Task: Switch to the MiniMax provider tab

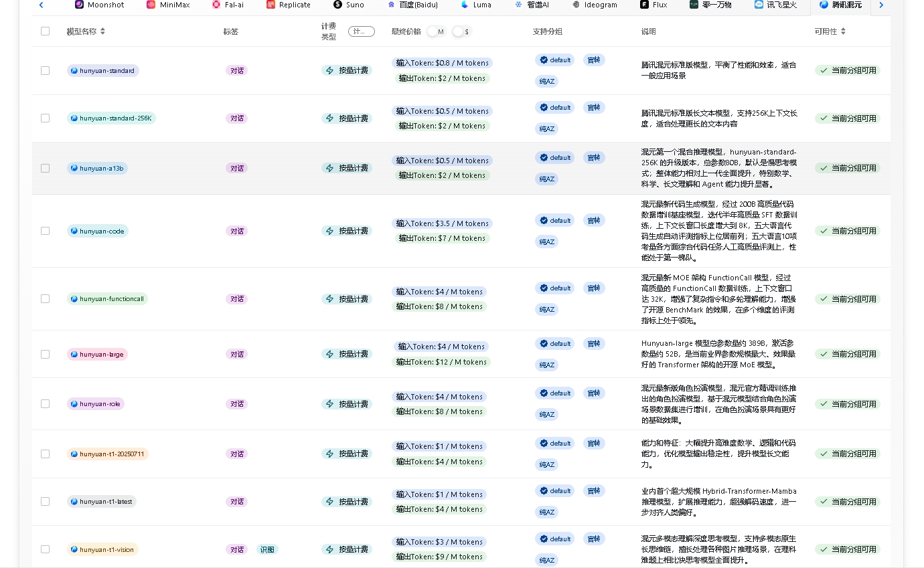Action: (168, 5)
